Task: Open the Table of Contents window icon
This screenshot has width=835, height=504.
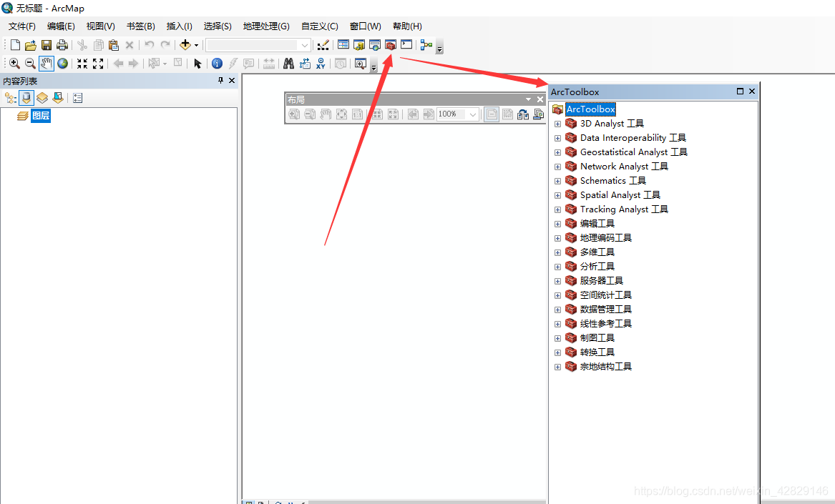Action: click(343, 45)
